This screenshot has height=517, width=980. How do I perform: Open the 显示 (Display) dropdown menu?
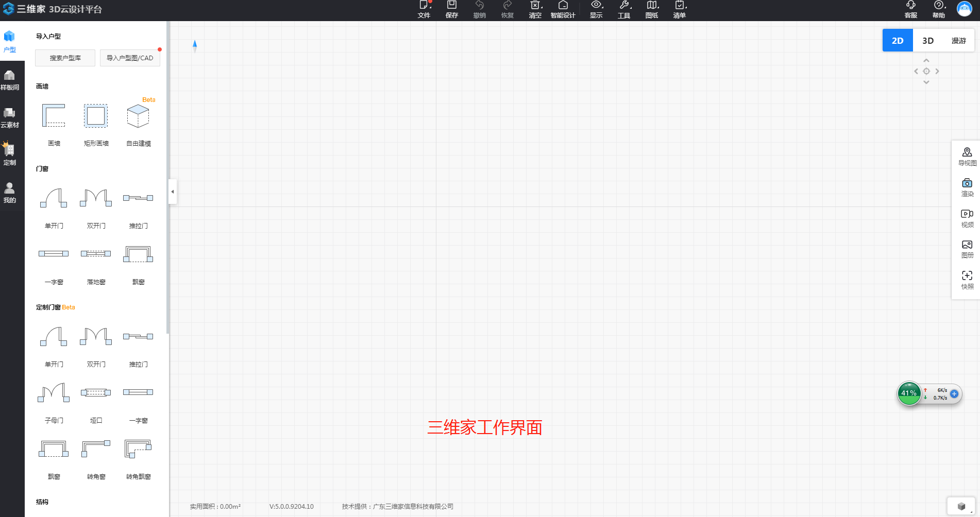pyautogui.click(x=596, y=10)
